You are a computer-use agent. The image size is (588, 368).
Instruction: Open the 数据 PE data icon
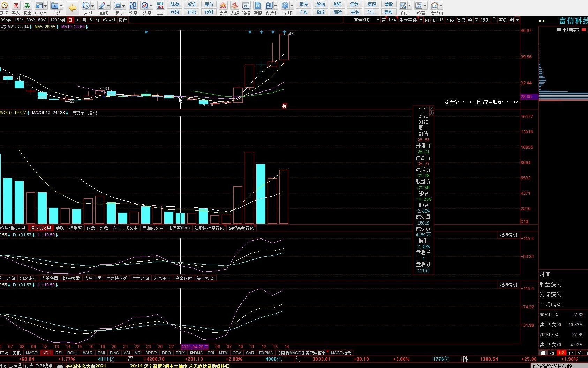pos(246,6)
